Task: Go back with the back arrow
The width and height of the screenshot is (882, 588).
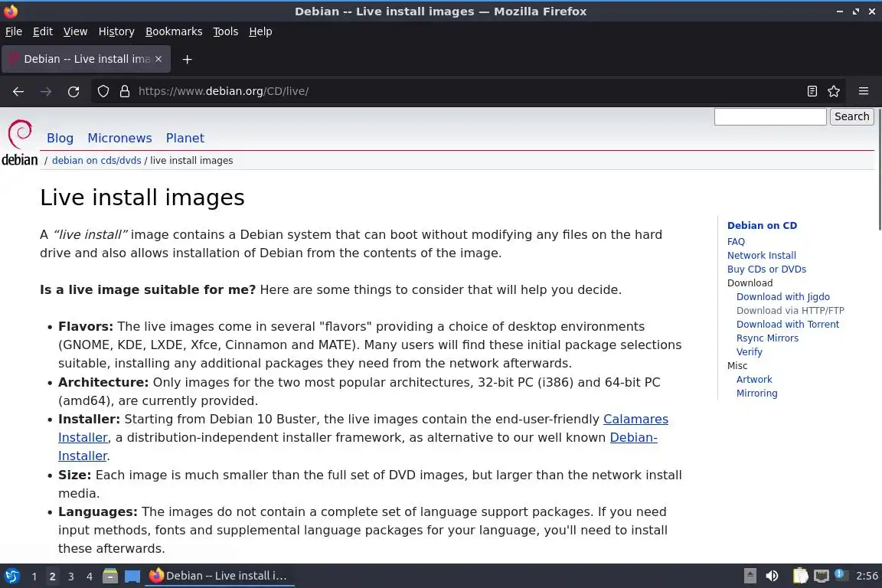Action: tap(18, 91)
